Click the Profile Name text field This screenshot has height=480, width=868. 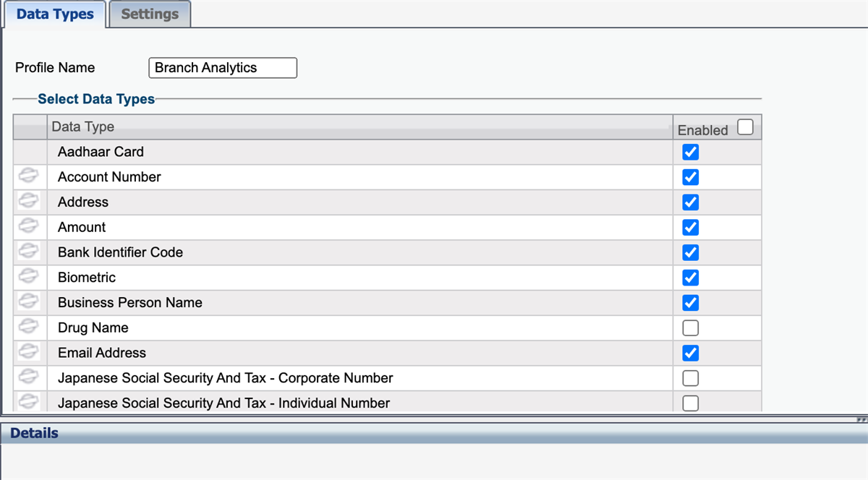[222, 68]
